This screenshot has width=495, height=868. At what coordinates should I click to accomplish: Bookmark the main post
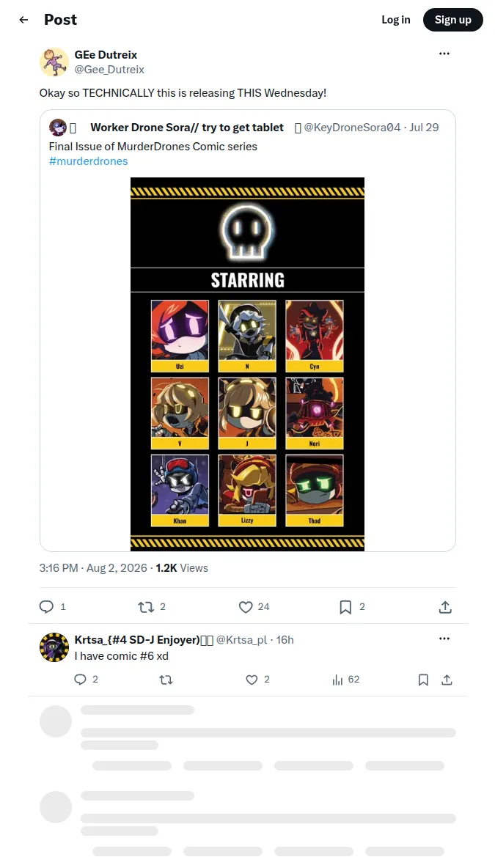tap(345, 607)
